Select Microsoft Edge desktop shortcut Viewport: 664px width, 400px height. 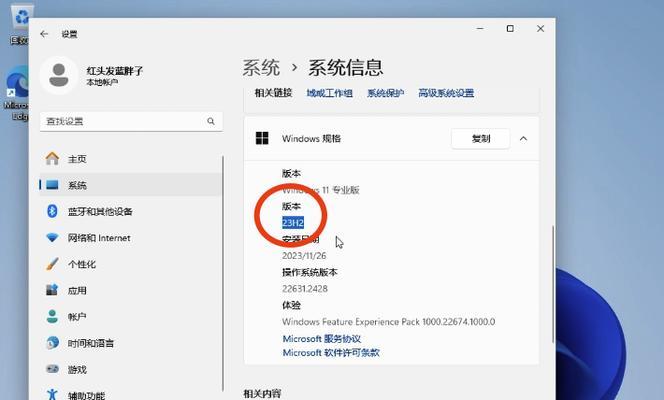pyautogui.click(x=17, y=93)
